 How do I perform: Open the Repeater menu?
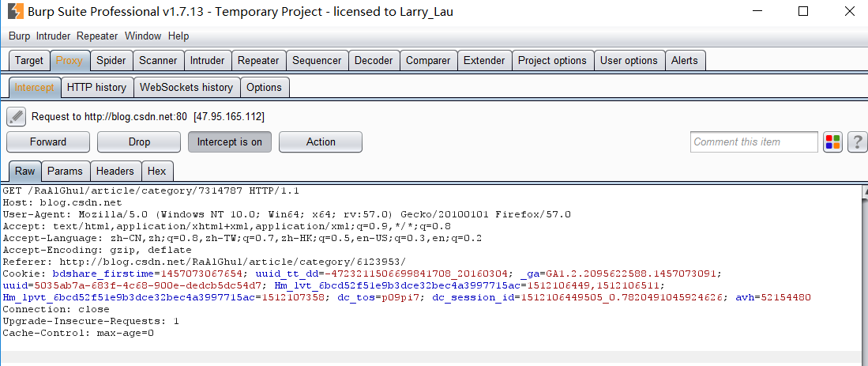coord(97,36)
